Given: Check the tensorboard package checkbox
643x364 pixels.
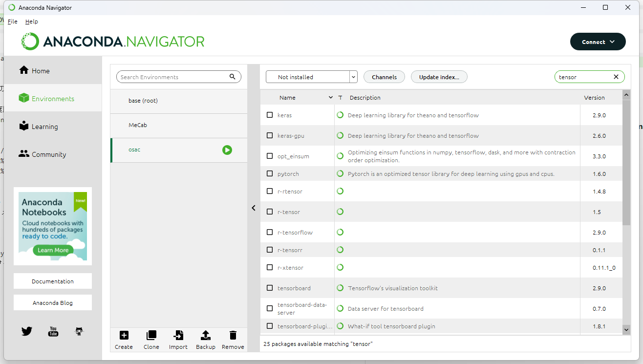Looking at the screenshot, I should point(270,288).
